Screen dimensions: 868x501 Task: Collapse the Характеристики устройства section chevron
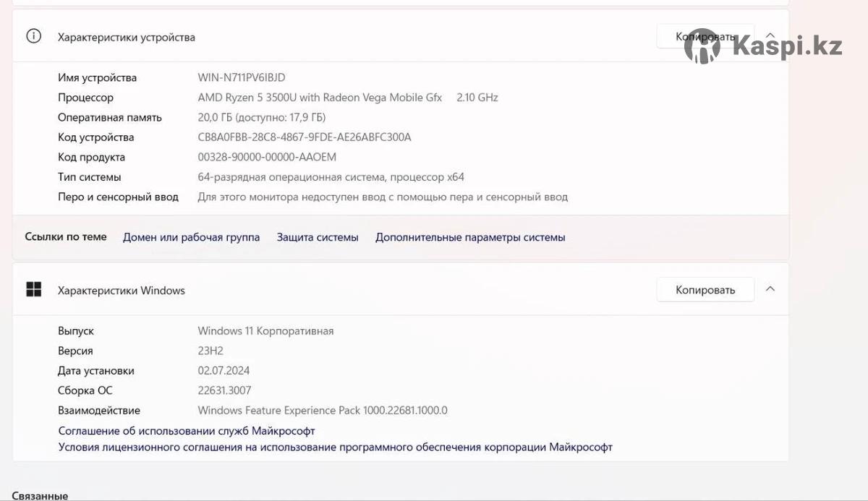770,35
